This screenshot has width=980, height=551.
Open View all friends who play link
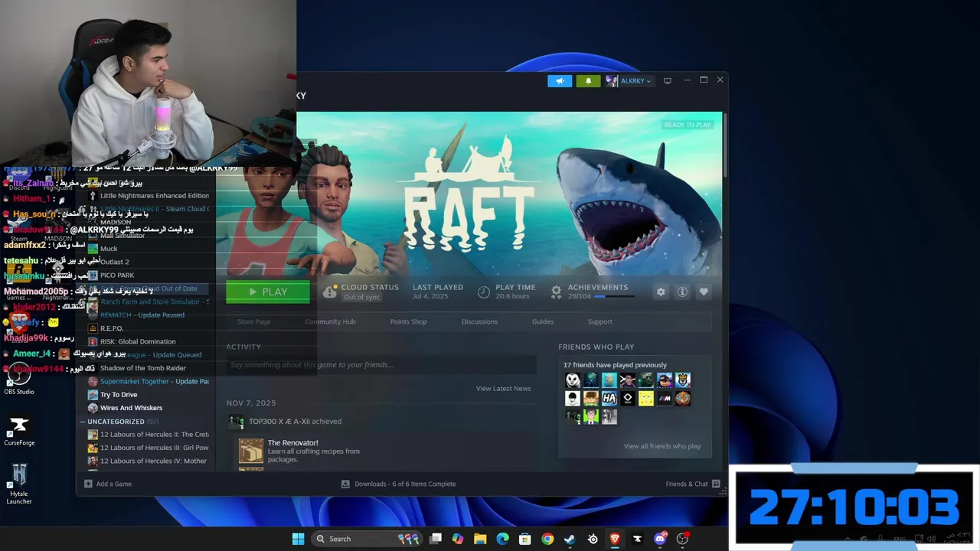click(x=662, y=446)
